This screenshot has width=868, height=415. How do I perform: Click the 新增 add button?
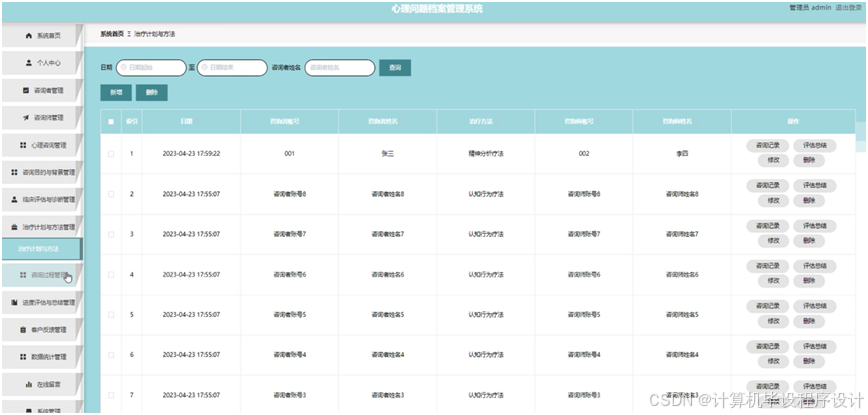116,92
